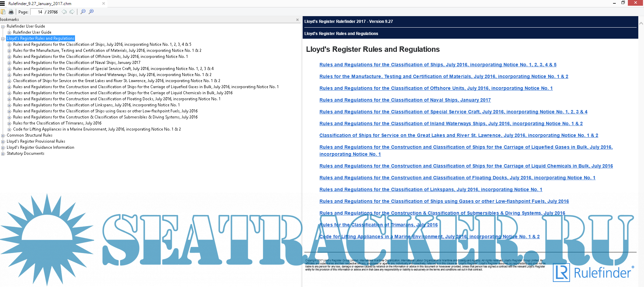
Task: Close the Rulefinder_9.27_January_2017.chm tab
Action: [104, 3]
